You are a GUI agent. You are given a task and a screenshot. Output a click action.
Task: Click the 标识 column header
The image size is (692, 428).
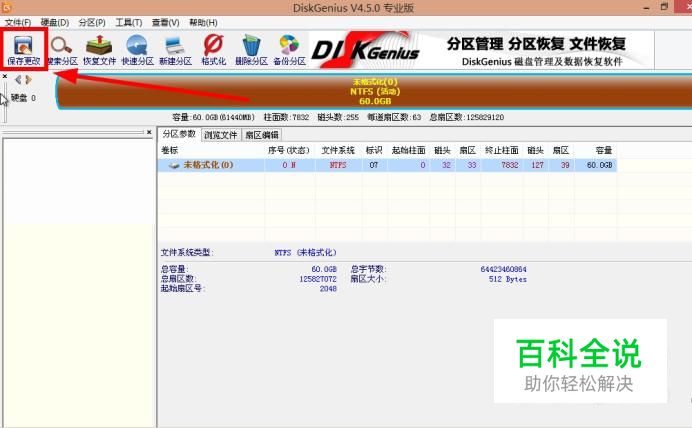pos(374,150)
